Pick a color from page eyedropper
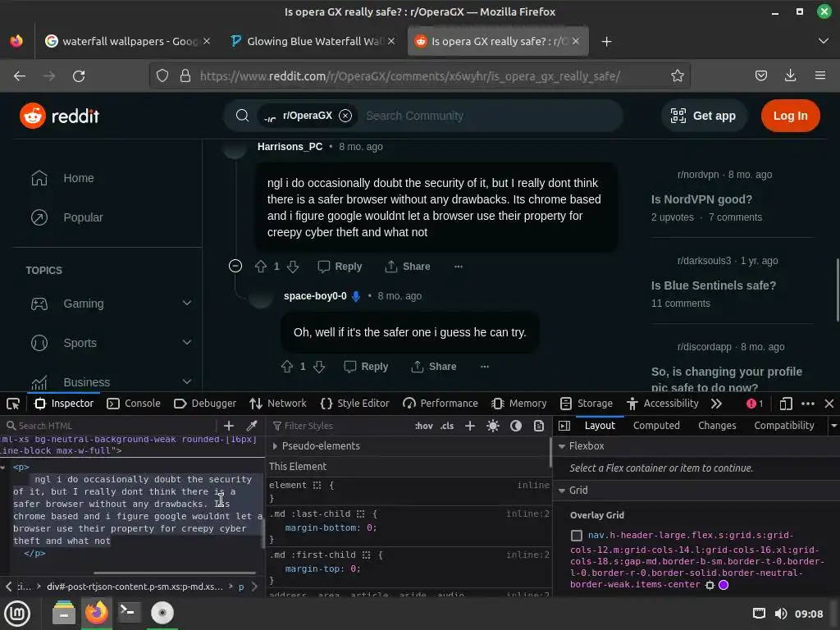Image resolution: width=840 pixels, height=630 pixels. pos(251,426)
